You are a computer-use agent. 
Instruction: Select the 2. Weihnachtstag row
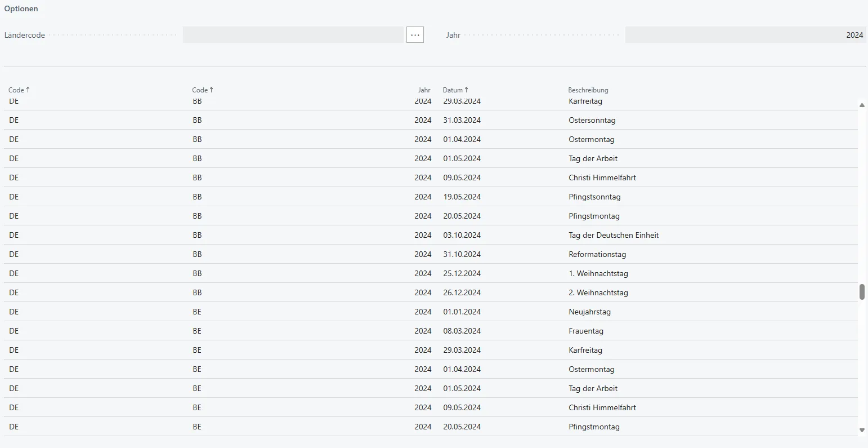(598, 292)
